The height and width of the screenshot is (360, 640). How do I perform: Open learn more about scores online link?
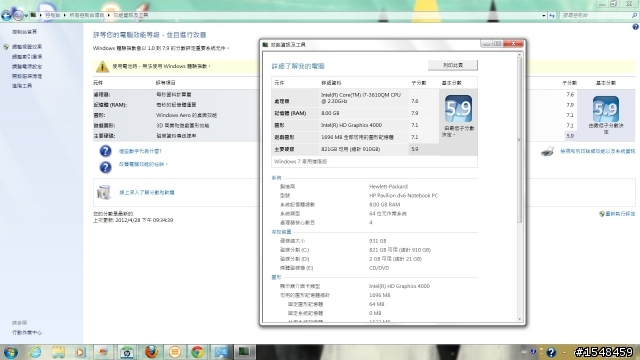point(147,193)
